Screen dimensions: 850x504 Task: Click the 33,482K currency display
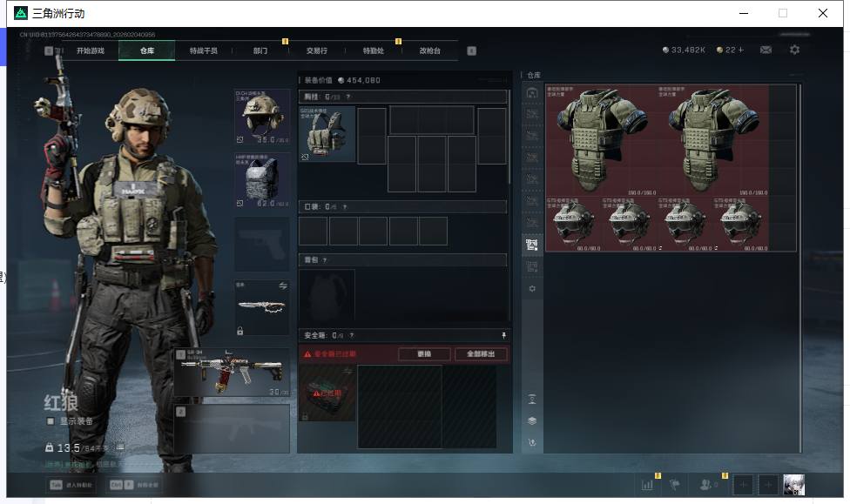pyautogui.click(x=684, y=50)
